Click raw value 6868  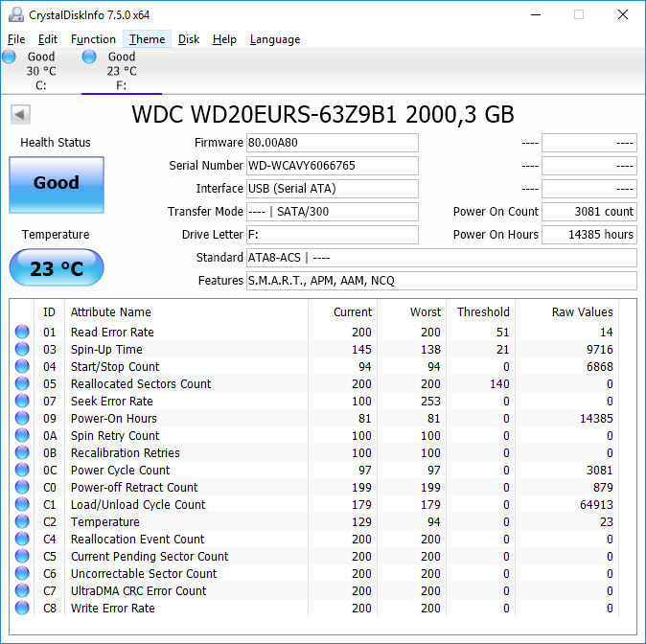pyautogui.click(x=599, y=366)
